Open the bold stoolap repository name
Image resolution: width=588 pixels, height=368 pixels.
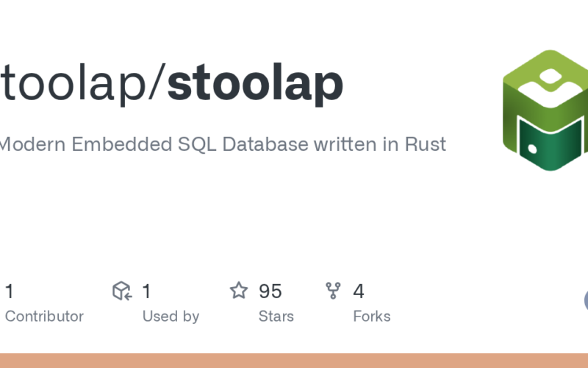(x=255, y=85)
